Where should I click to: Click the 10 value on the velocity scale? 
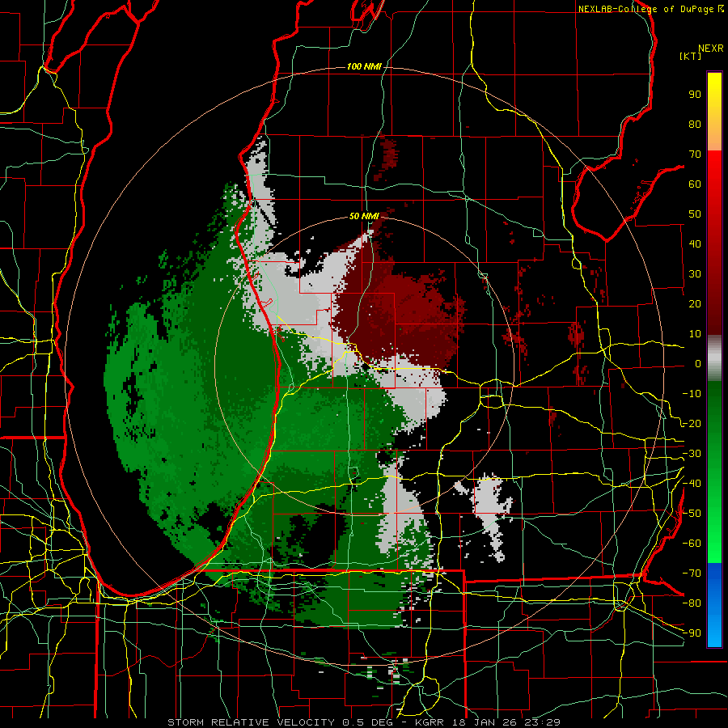click(695, 334)
